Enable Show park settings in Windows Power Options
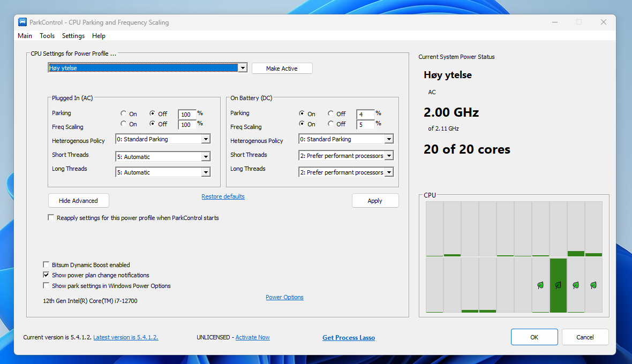Screen dimensions: 632x364 [x=47, y=285]
